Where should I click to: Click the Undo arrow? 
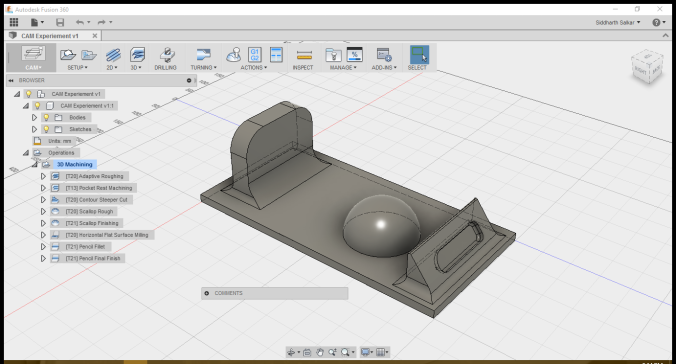tap(80, 22)
